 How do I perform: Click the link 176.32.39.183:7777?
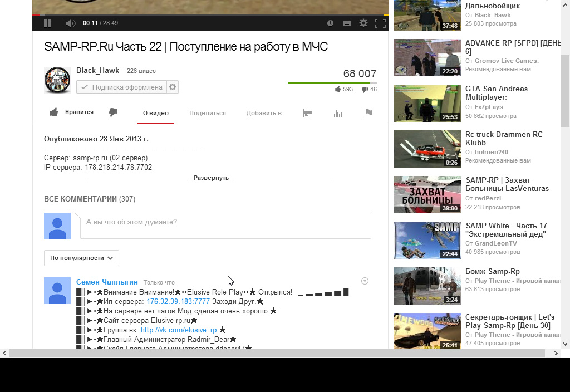coord(178,301)
